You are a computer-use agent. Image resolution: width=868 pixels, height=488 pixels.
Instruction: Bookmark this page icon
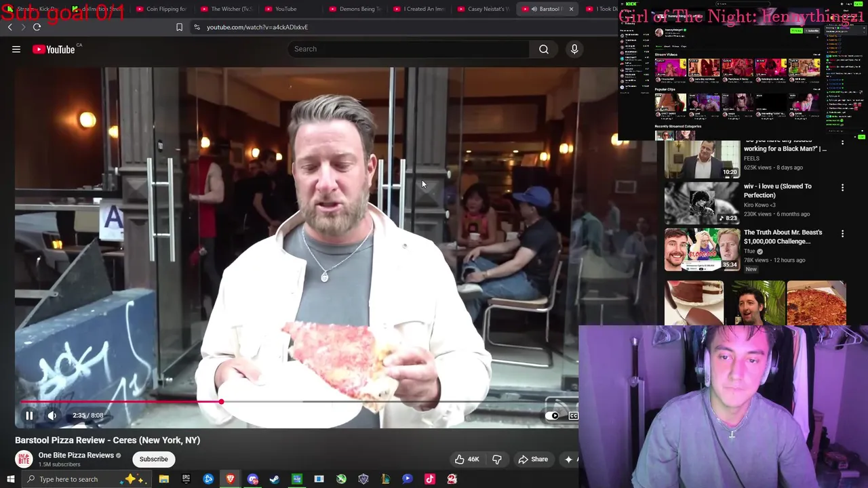(179, 27)
